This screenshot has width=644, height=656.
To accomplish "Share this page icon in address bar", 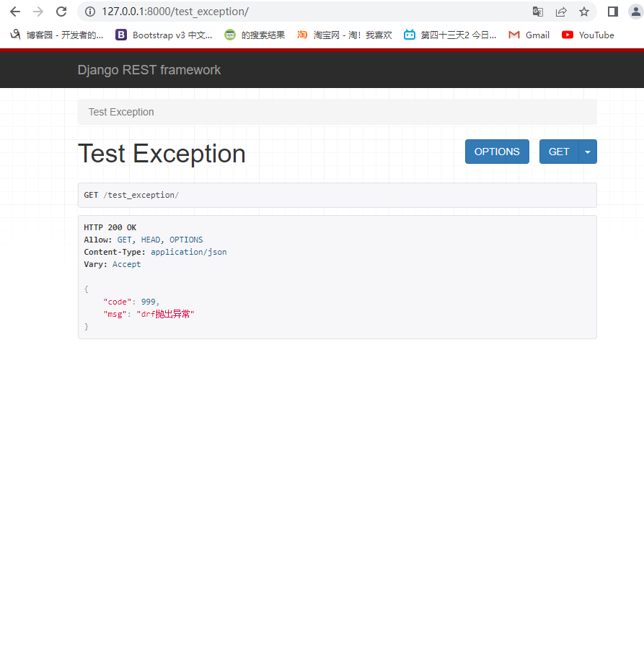I will (x=561, y=12).
